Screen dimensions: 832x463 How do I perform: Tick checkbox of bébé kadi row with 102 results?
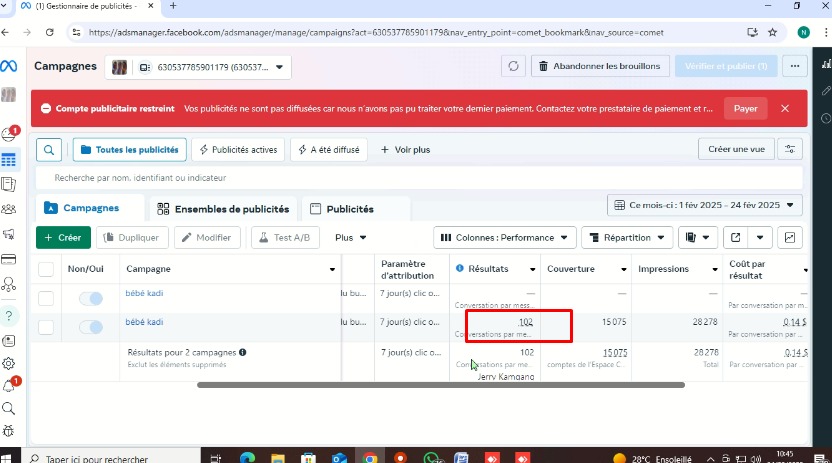(46, 327)
